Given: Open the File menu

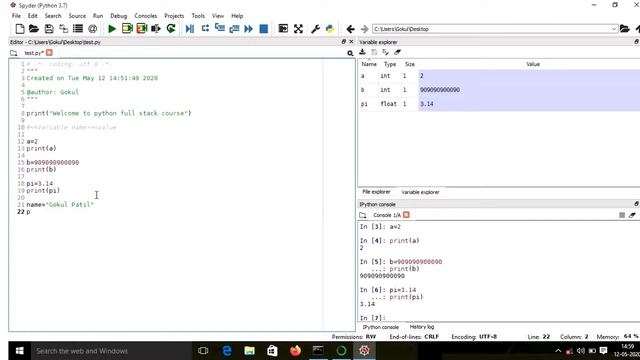Looking at the screenshot, I should click(16, 16).
